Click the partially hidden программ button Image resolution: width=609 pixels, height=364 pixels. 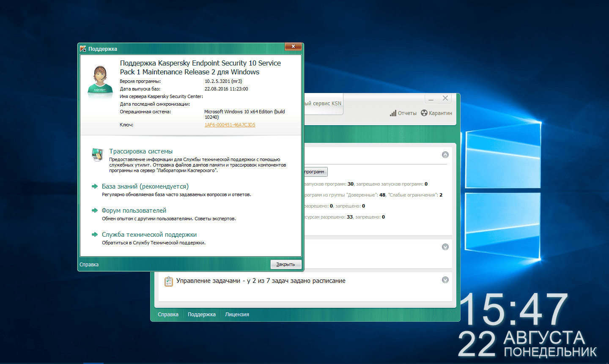click(315, 172)
